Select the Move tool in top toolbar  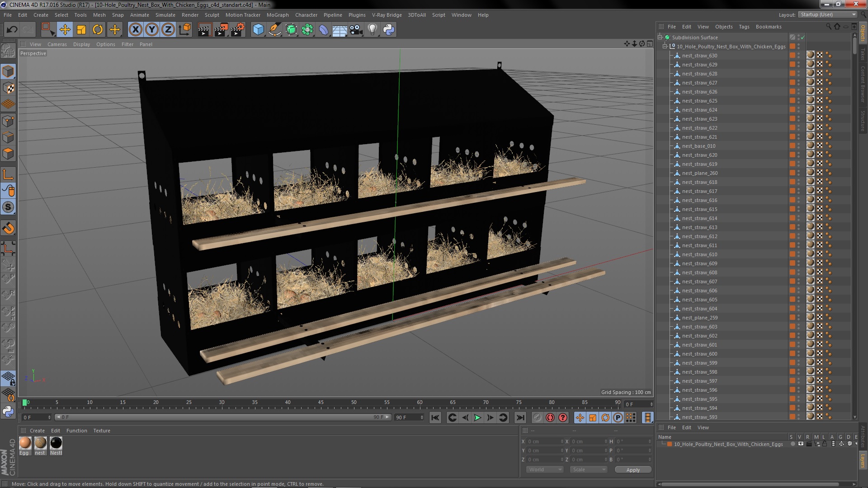65,30
